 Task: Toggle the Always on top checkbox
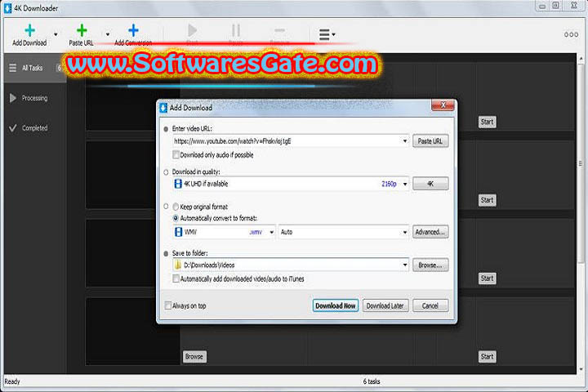click(x=168, y=305)
